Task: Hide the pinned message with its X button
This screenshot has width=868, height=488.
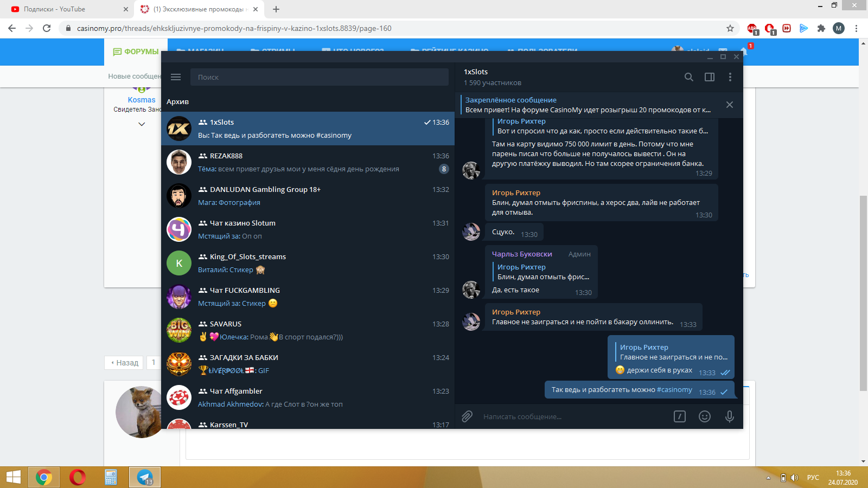Action: [730, 105]
